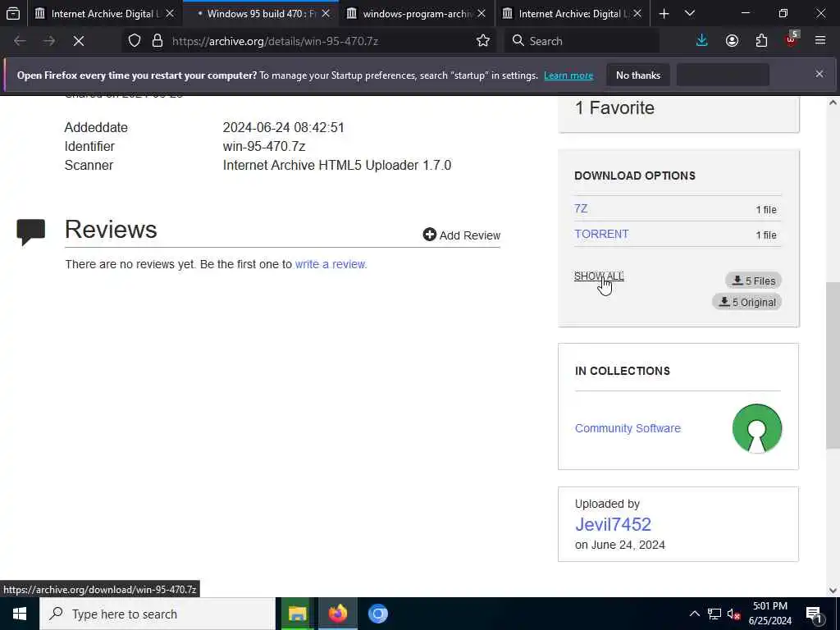Open muted volume tray icon
Screen dimensions: 840x630
click(733, 614)
